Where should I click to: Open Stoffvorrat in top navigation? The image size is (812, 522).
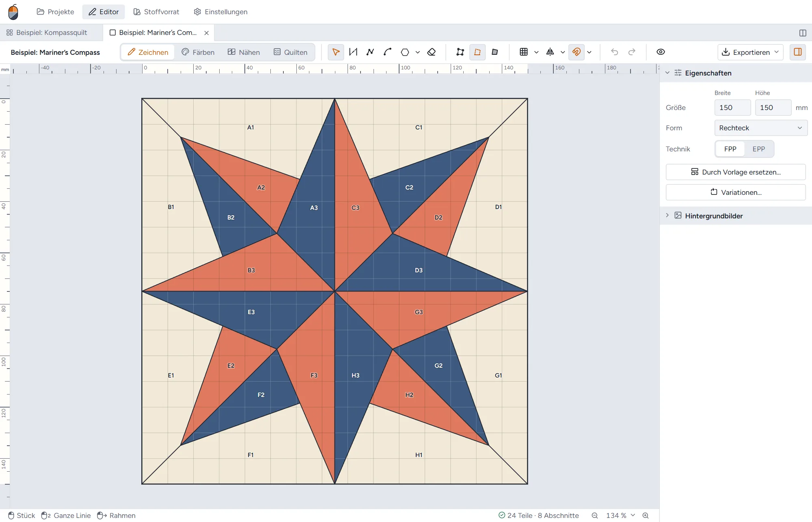(156, 12)
